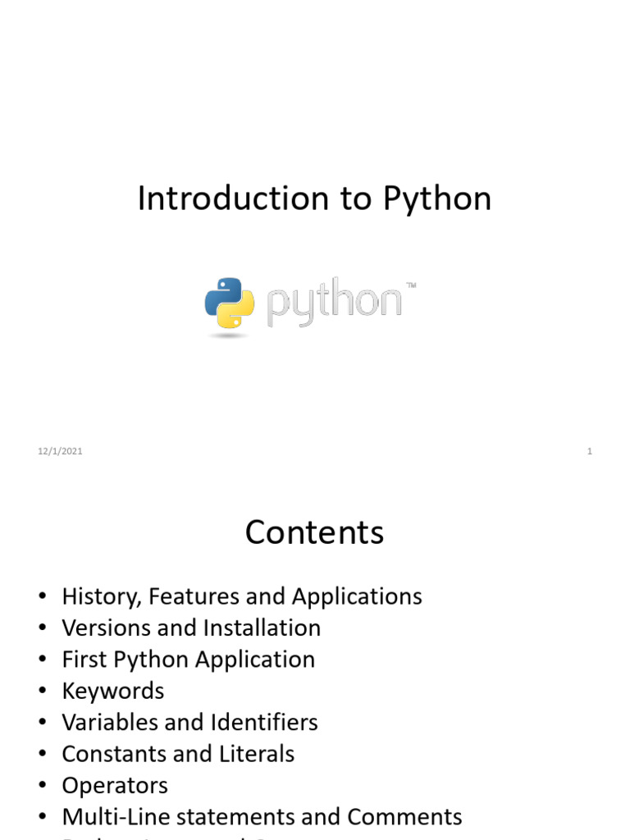Viewport: 630px width, 840px height.
Task: Click the 'Contents' heading
Action: pyautogui.click(x=314, y=532)
